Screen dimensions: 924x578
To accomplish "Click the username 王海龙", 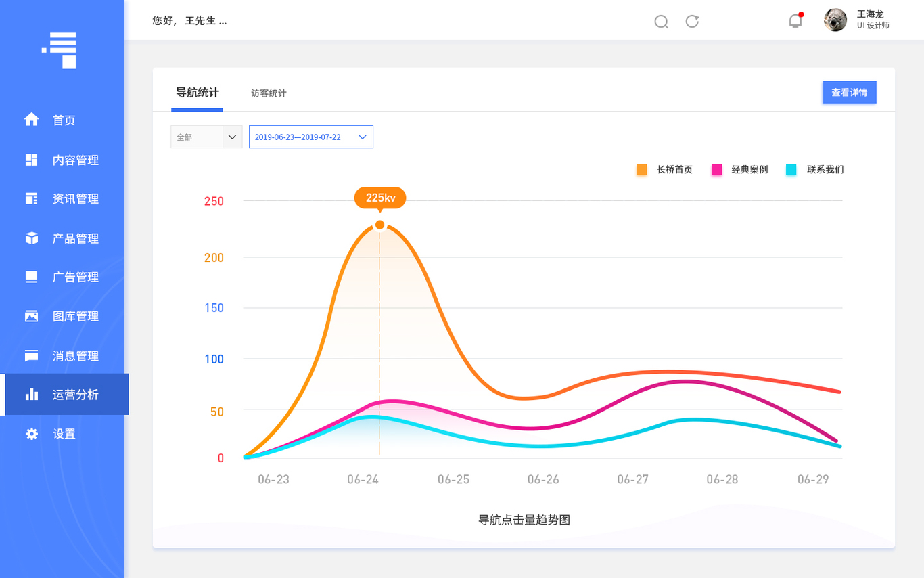I will tap(871, 14).
